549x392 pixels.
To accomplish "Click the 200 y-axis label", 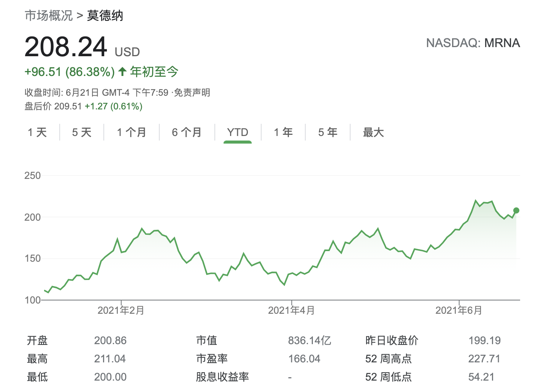I will point(33,217).
